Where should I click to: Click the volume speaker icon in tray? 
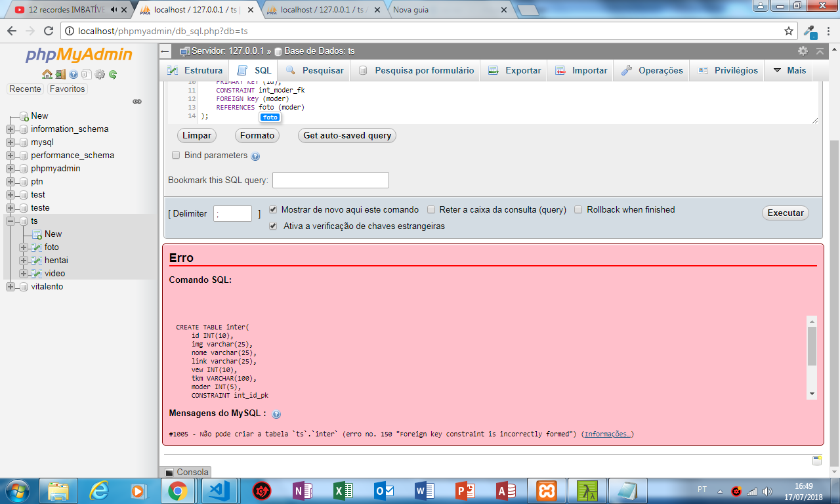click(x=768, y=491)
